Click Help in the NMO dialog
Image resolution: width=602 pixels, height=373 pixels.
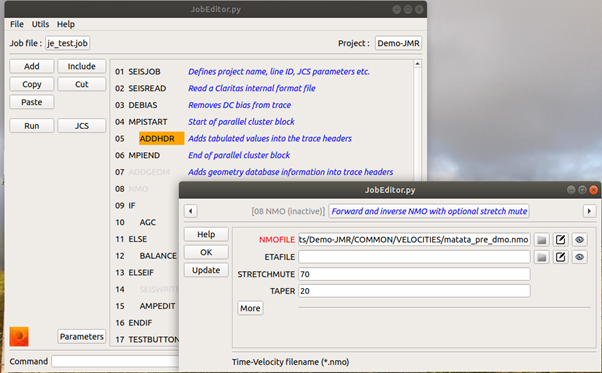click(206, 234)
